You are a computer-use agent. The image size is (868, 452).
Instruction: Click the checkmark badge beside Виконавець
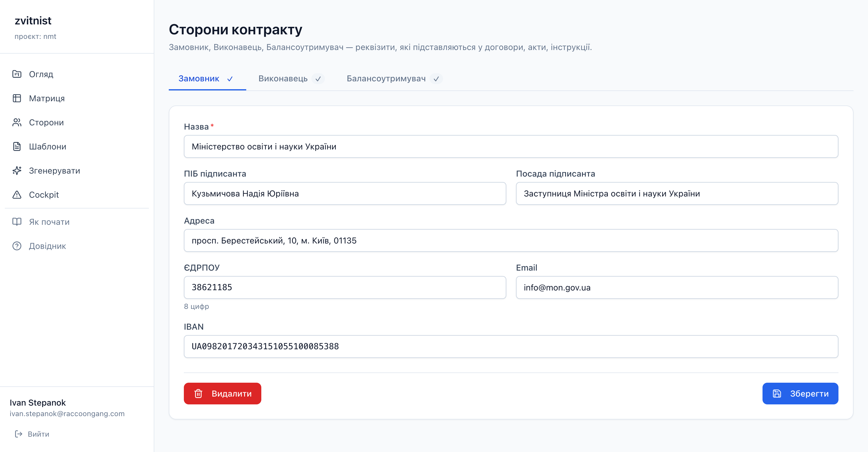point(318,79)
